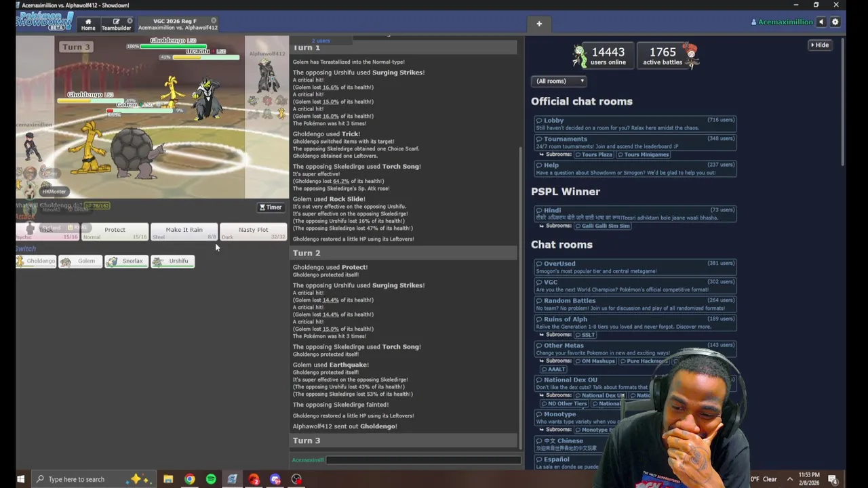Open the Galli Galli Sim Sim subroom
The width and height of the screenshot is (868, 488).
[x=603, y=226]
